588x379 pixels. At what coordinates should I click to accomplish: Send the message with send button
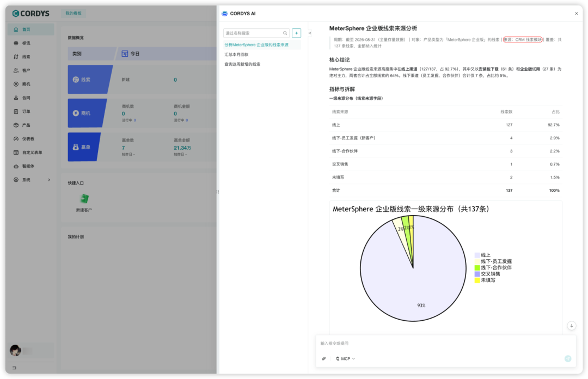coord(568,359)
